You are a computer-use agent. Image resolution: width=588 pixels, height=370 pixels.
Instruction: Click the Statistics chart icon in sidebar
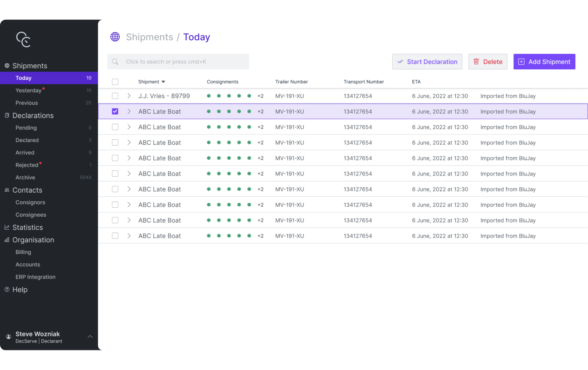coord(7,227)
